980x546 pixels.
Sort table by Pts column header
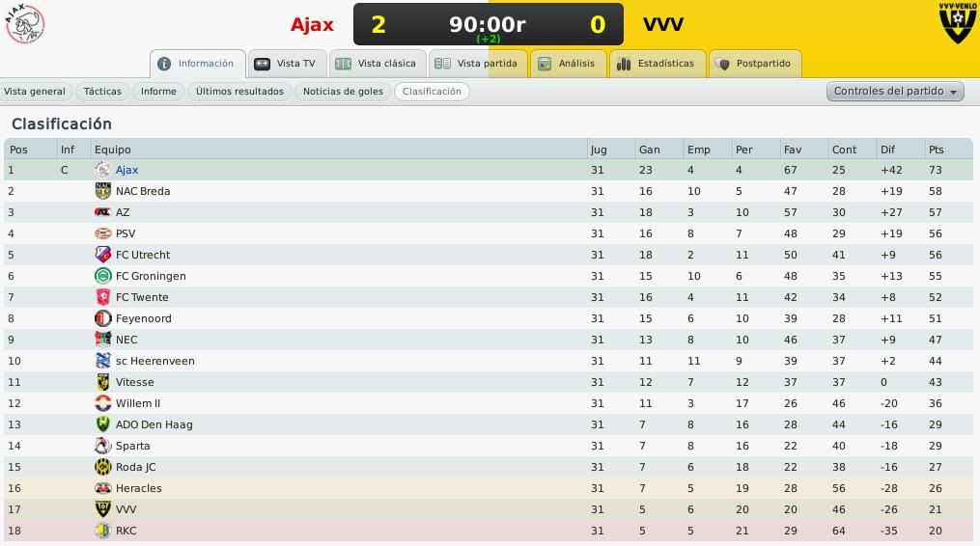[x=936, y=150]
